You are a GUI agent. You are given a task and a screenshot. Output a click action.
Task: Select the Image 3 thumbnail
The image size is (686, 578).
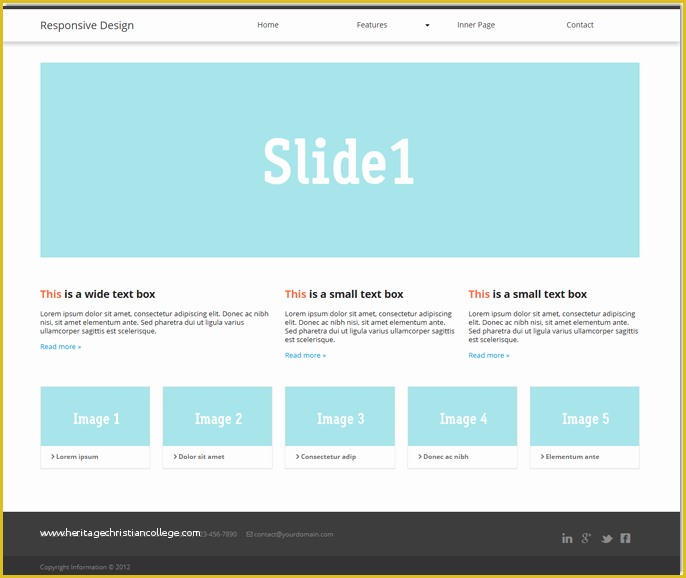click(x=340, y=417)
